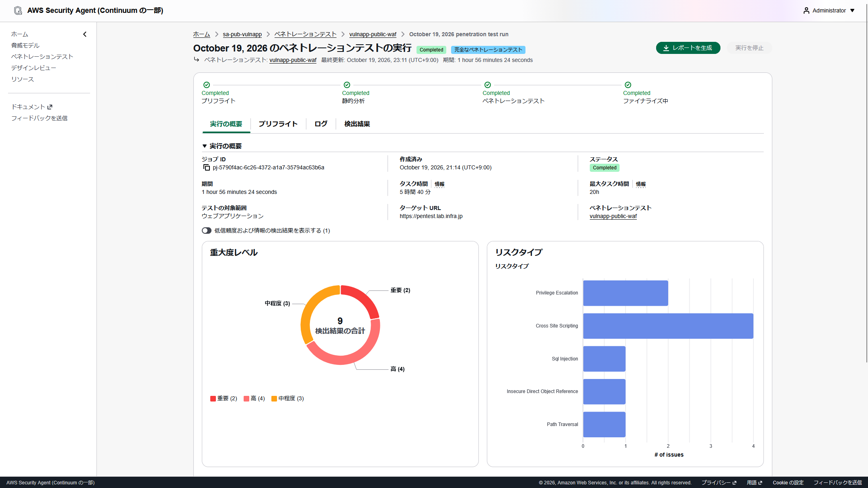The width and height of the screenshot is (868, 488).
Task: Click the 重要 (2) red legend swatch
Action: (213, 399)
